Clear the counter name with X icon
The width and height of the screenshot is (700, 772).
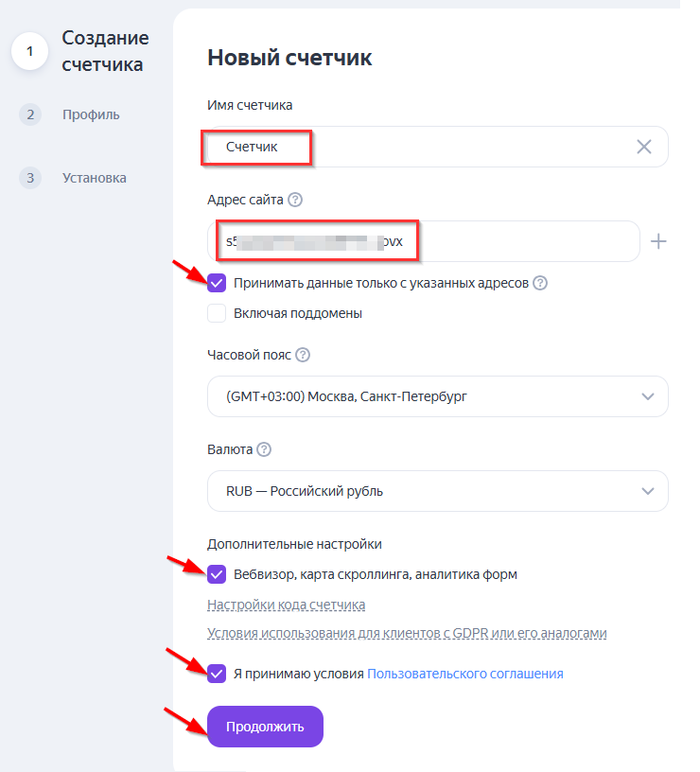pos(644,147)
